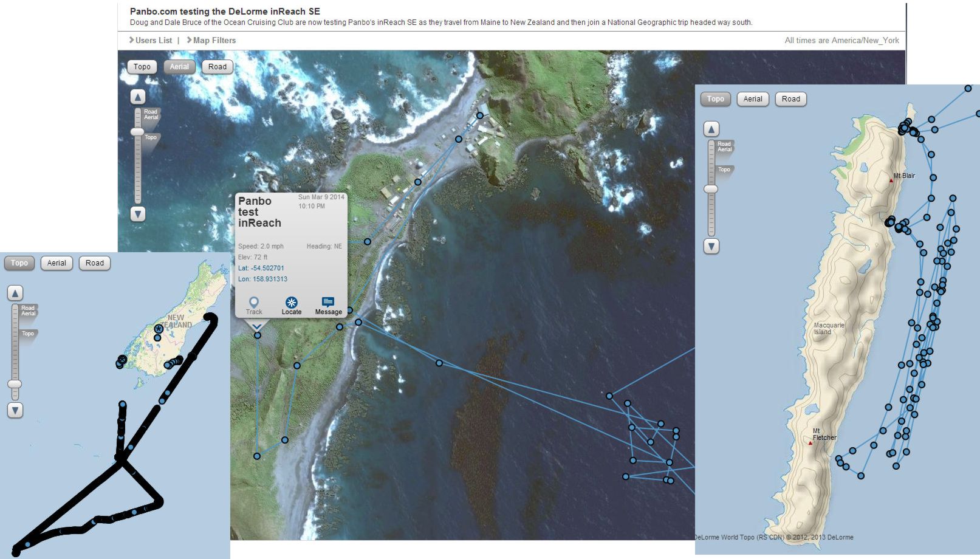
Task: Click Road Aerial label on right map zoom bar
Action: 724,146
